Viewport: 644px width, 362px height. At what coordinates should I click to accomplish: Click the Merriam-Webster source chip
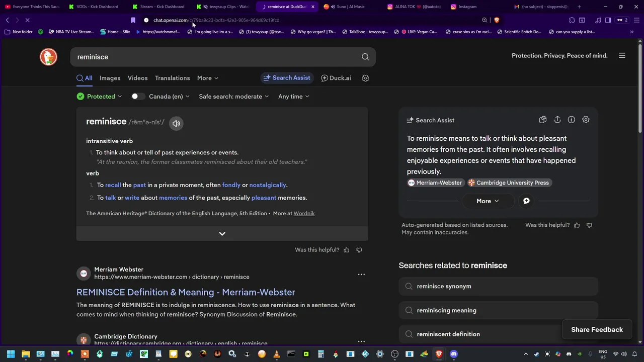pyautogui.click(x=435, y=183)
